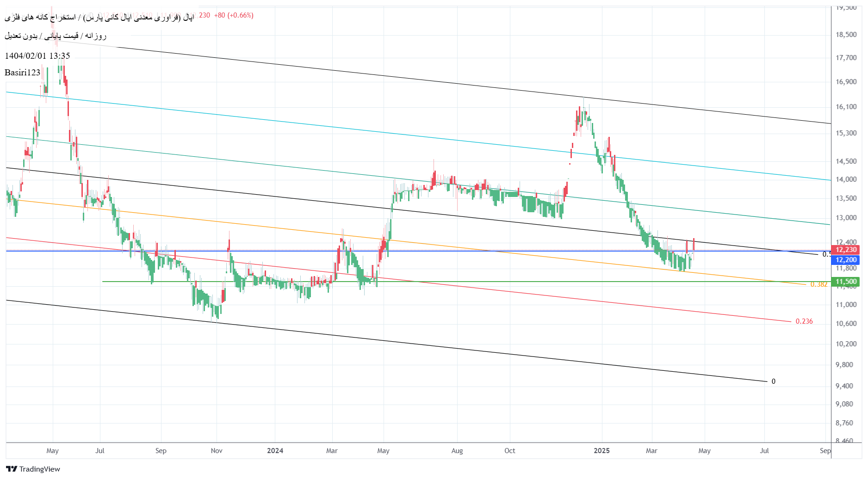Select the blue 12,200 price tag
Image resolution: width=868 pixels, height=479 pixels.
pos(846,260)
